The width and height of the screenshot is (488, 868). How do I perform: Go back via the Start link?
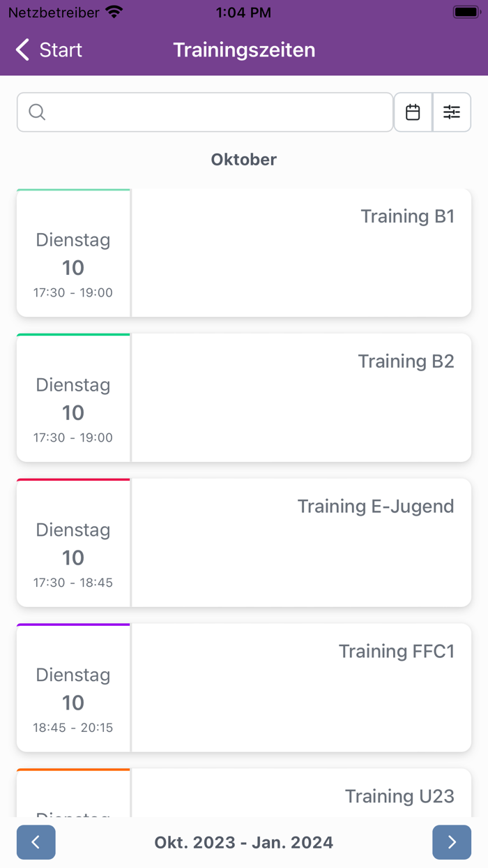[x=61, y=50]
